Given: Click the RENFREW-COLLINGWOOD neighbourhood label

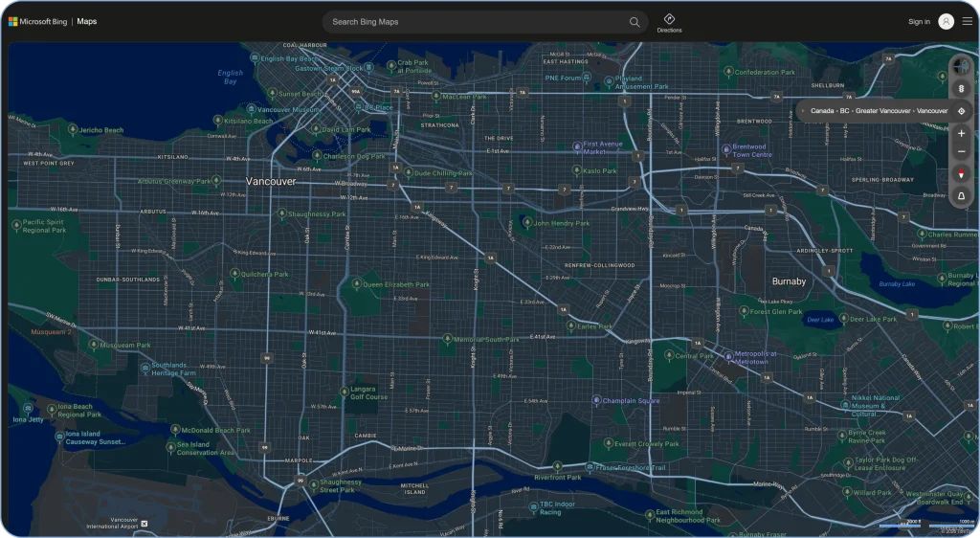Looking at the screenshot, I should pyautogui.click(x=599, y=265).
